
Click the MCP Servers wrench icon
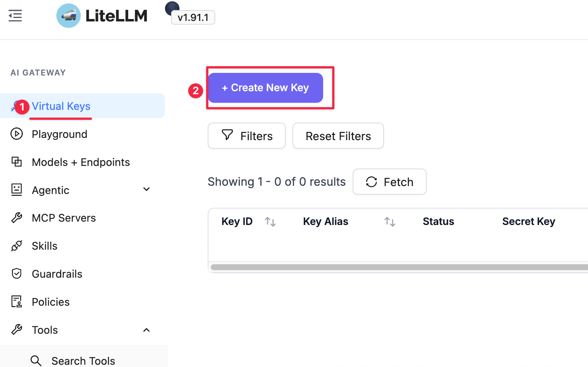pyautogui.click(x=16, y=218)
